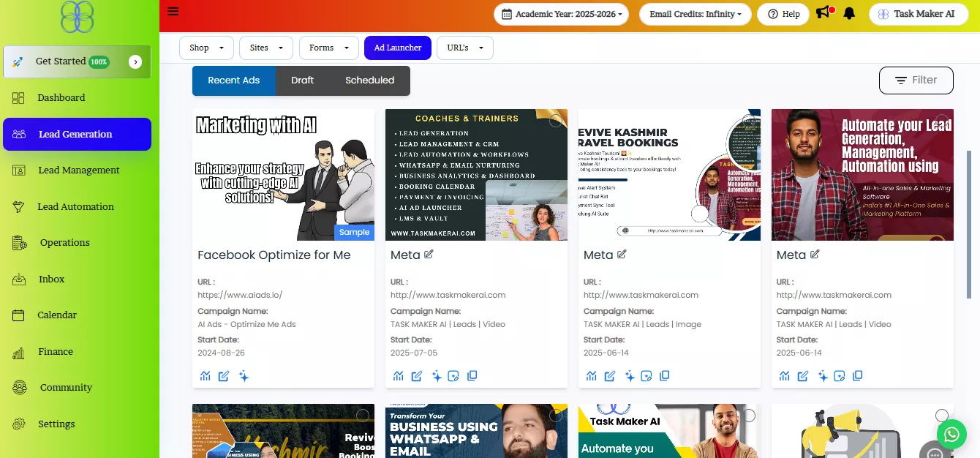Click AI sparkle icon on Leads | Image card

point(630,376)
